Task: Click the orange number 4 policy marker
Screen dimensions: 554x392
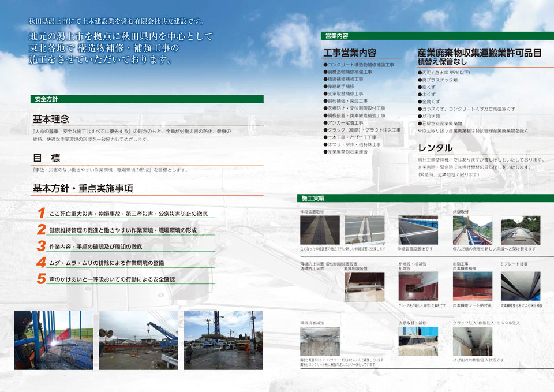Action: coord(42,263)
